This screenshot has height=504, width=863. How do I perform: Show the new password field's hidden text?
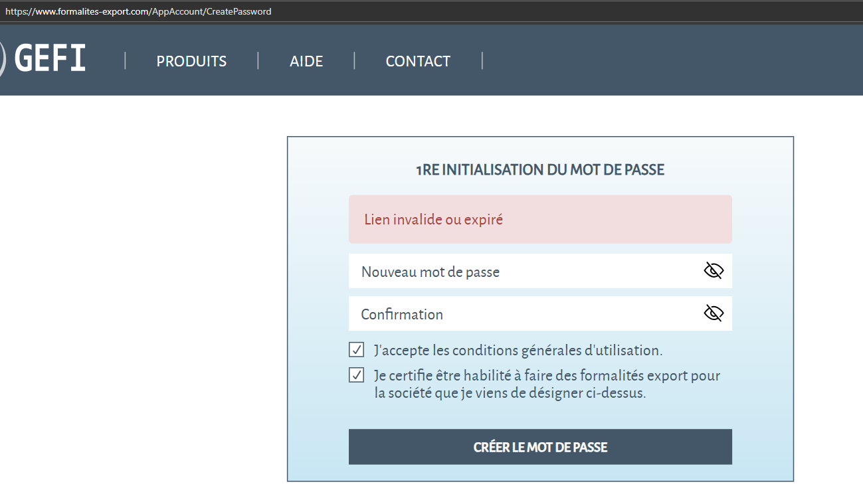(x=713, y=271)
